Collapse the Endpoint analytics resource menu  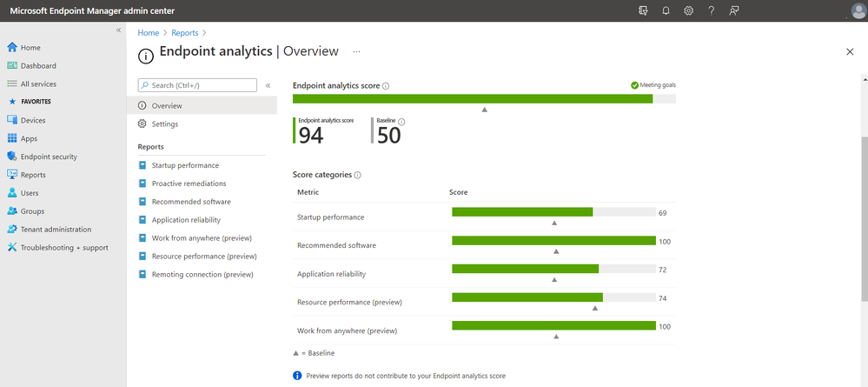point(268,85)
